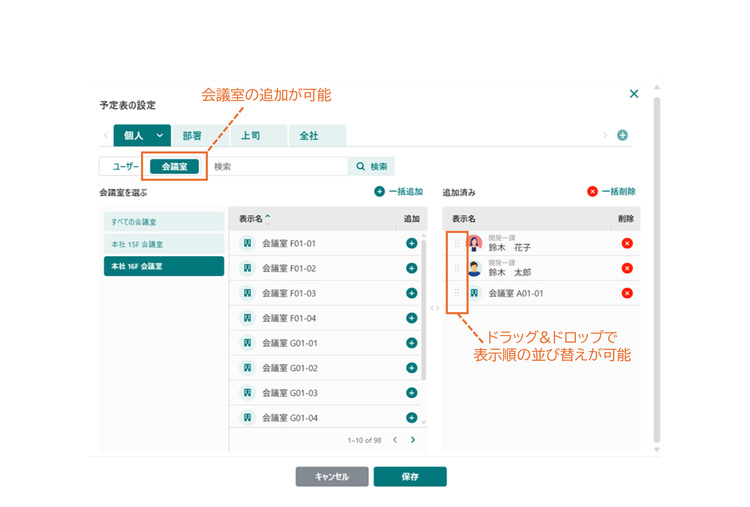Screen dimensions: 750x507
Task: Focus the 検索 input field
Action: (280, 166)
